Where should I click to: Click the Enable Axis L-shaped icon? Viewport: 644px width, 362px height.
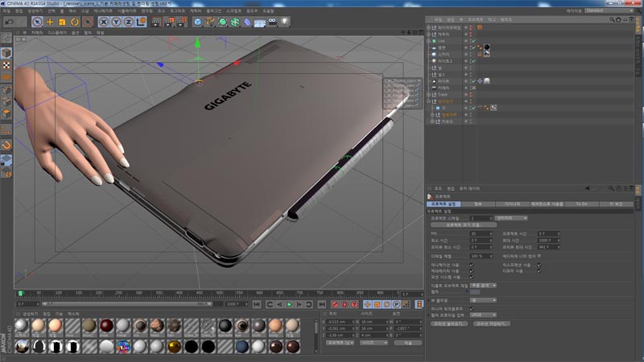coord(6,130)
